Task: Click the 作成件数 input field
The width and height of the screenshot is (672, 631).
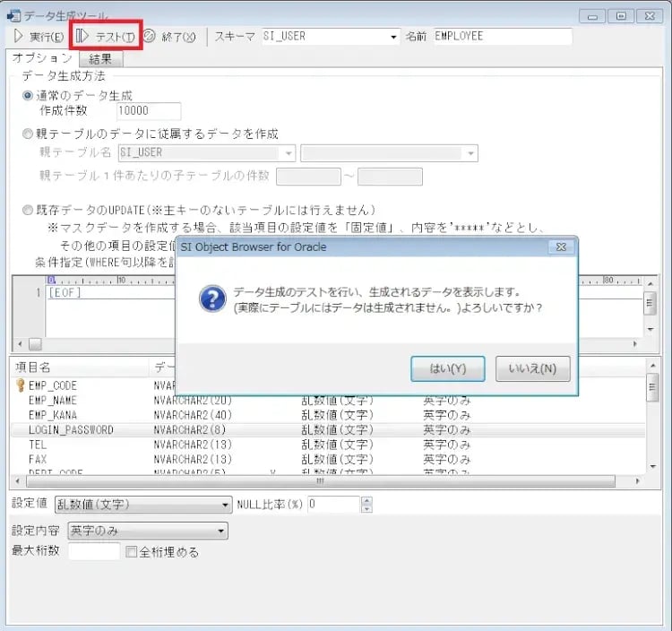Action: point(148,111)
